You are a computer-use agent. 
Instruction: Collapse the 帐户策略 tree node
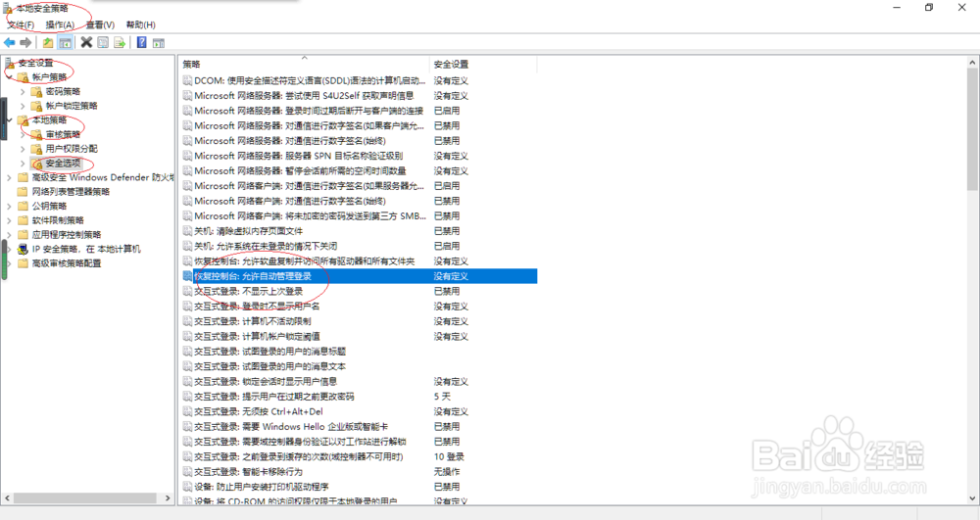click(10, 77)
